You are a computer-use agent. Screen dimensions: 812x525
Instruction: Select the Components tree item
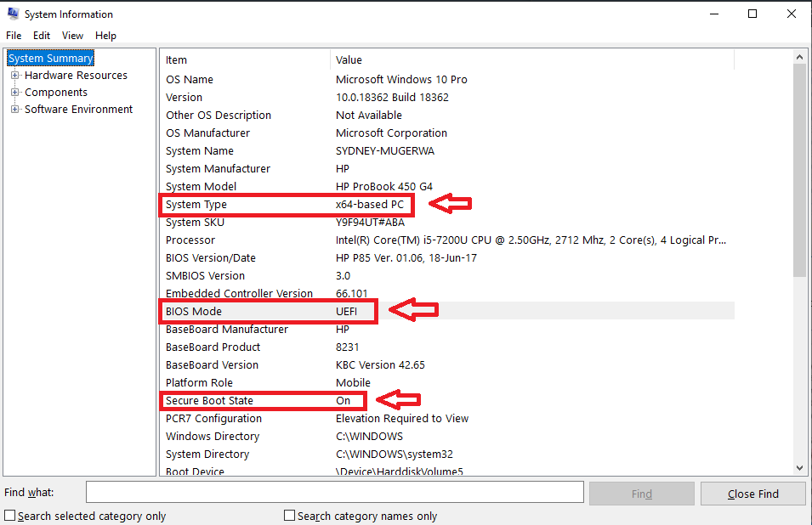56,93
